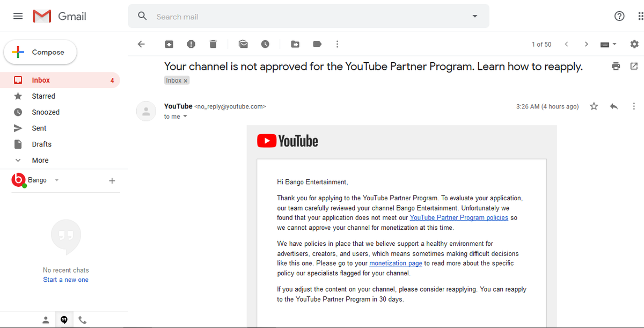
Task: Apply a label to email
Action: tap(317, 44)
